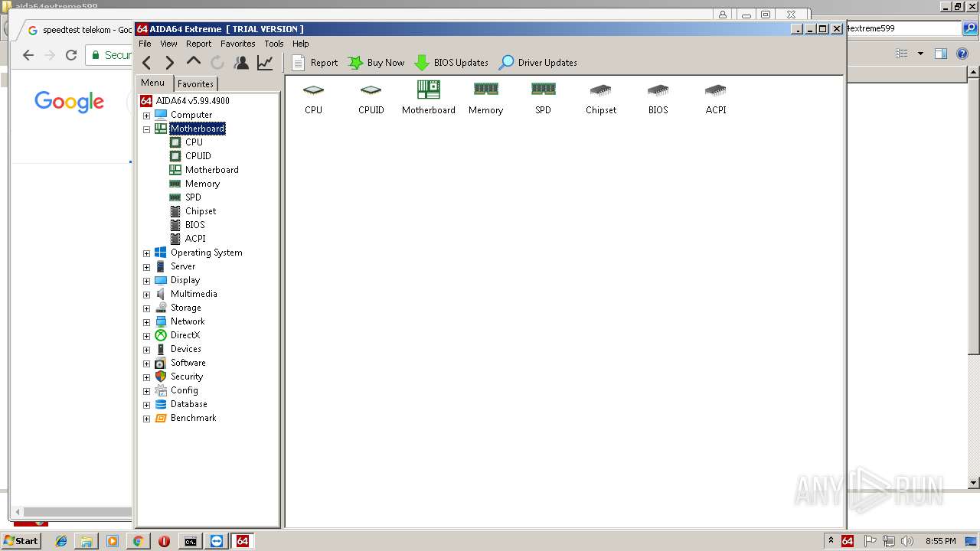The image size is (980, 551).
Task: Open the user icon in AIDA64 toolbar
Action: tap(241, 63)
